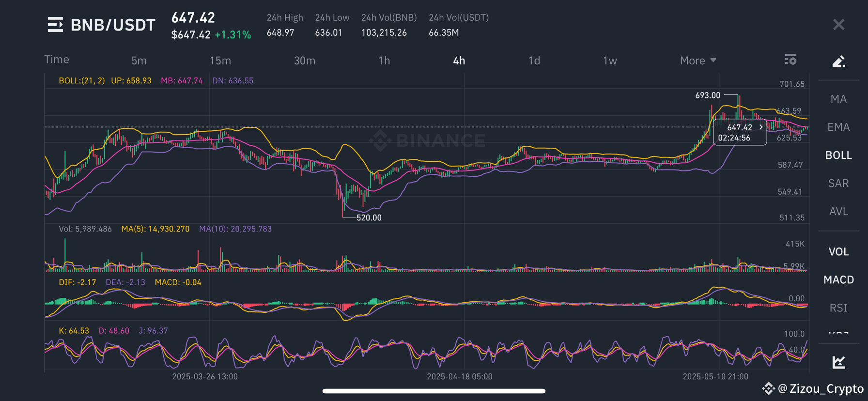Toggle the MACD sub-indicator
This screenshot has height=401, width=868.
click(x=838, y=280)
